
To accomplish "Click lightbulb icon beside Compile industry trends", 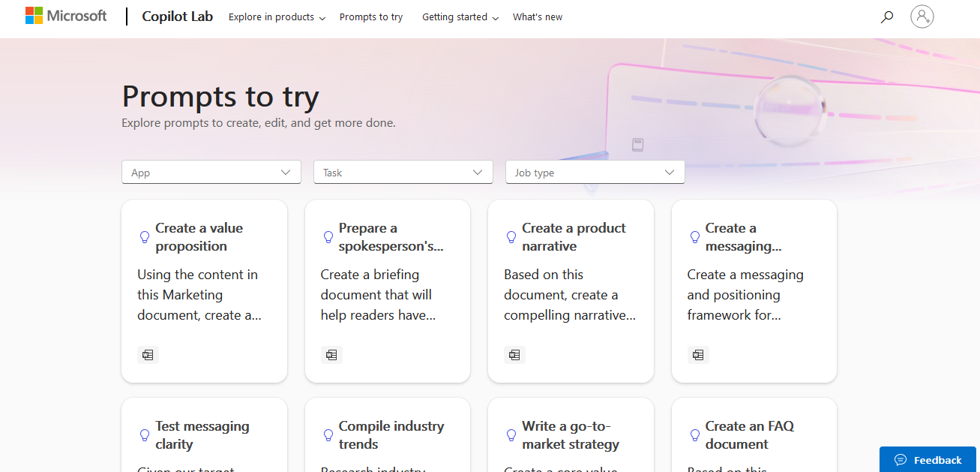I will [x=328, y=435].
